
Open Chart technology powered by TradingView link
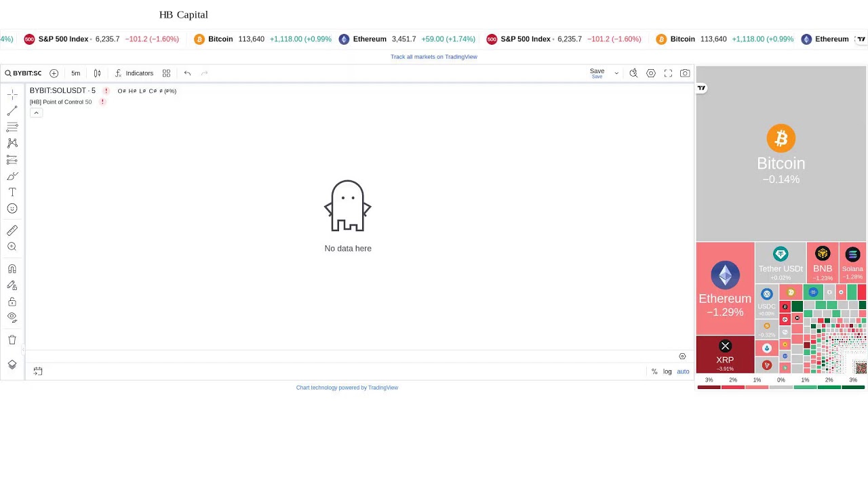pyautogui.click(x=347, y=388)
